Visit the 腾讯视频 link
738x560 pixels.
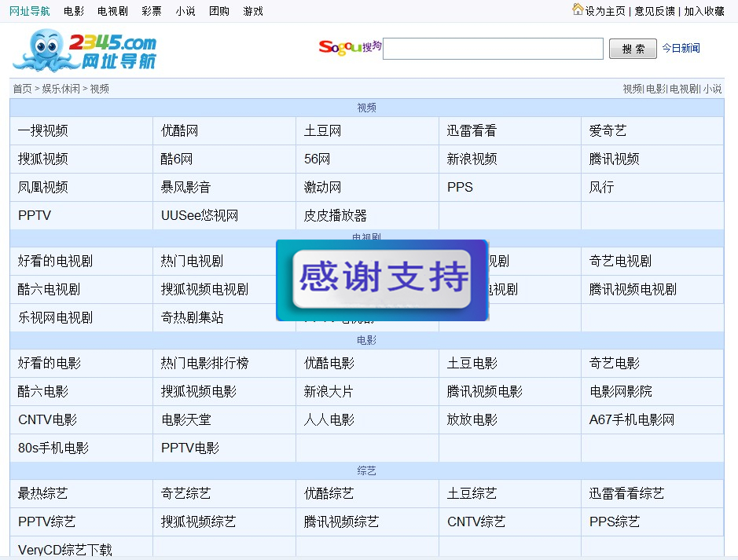point(615,159)
